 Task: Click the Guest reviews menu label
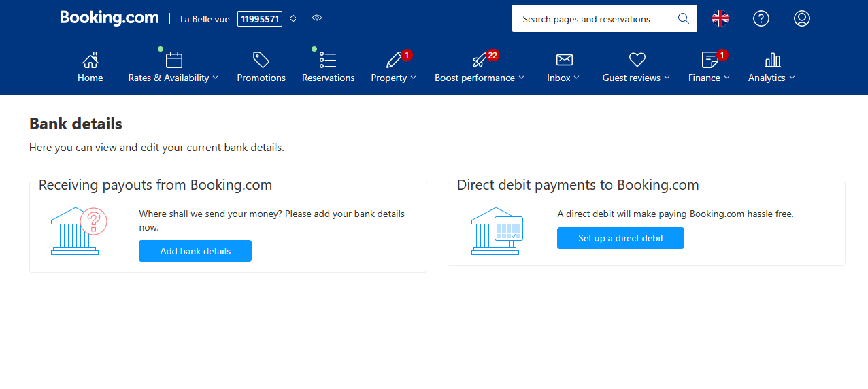click(x=631, y=78)
